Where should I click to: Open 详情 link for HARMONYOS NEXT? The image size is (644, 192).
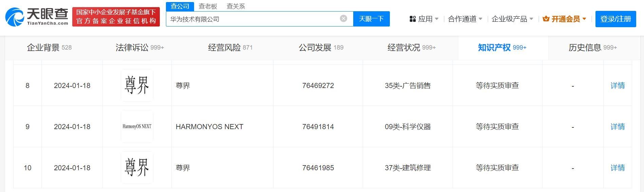[617, 126]
